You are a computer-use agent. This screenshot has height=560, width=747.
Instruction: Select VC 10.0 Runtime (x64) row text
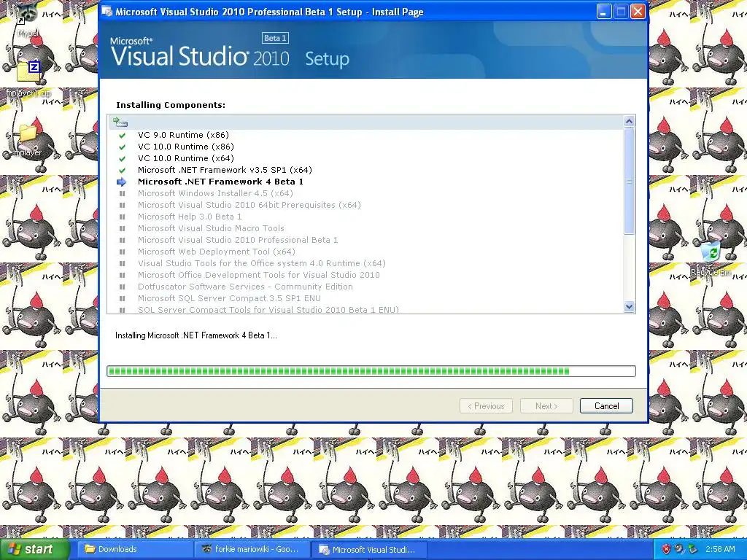(186, 158)
